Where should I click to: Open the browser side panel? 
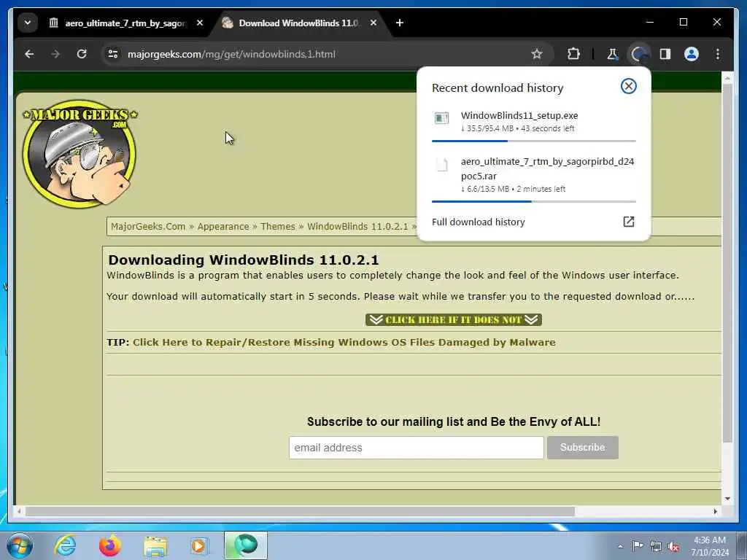tap(665, 54)
